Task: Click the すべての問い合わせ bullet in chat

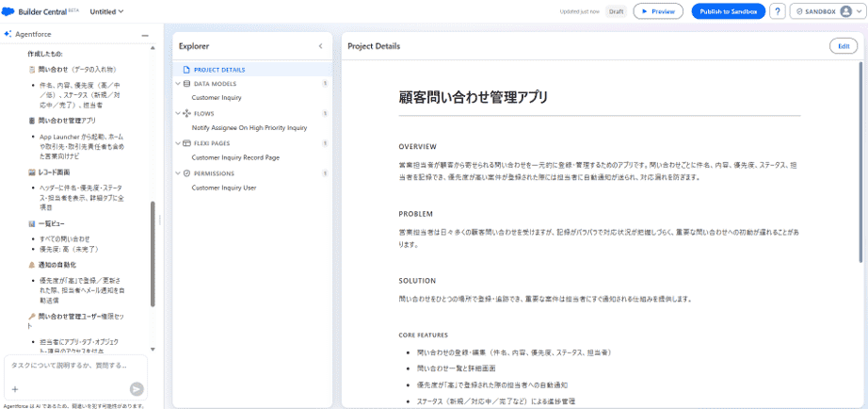Action: pyautogui.click(x=65, y=238)
